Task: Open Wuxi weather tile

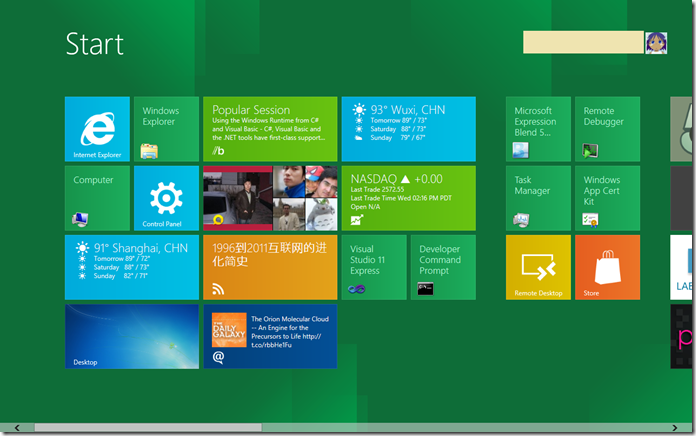Action: 409,129
